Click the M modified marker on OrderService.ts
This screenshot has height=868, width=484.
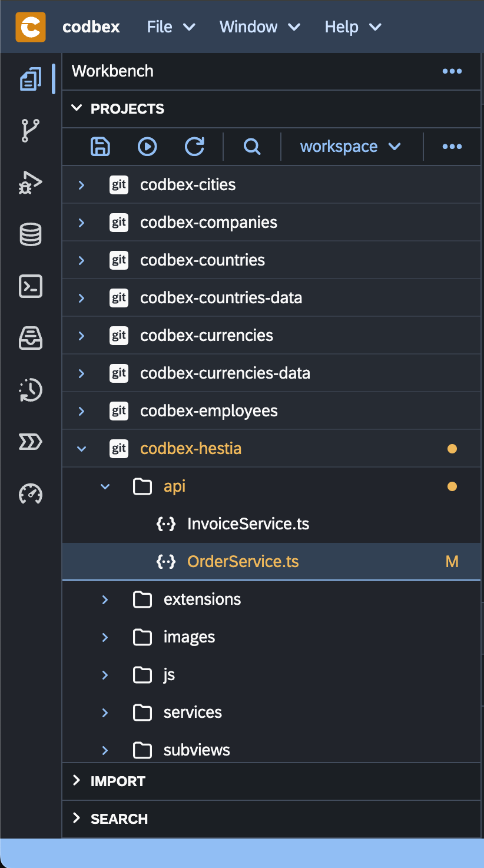pos(452,562)
